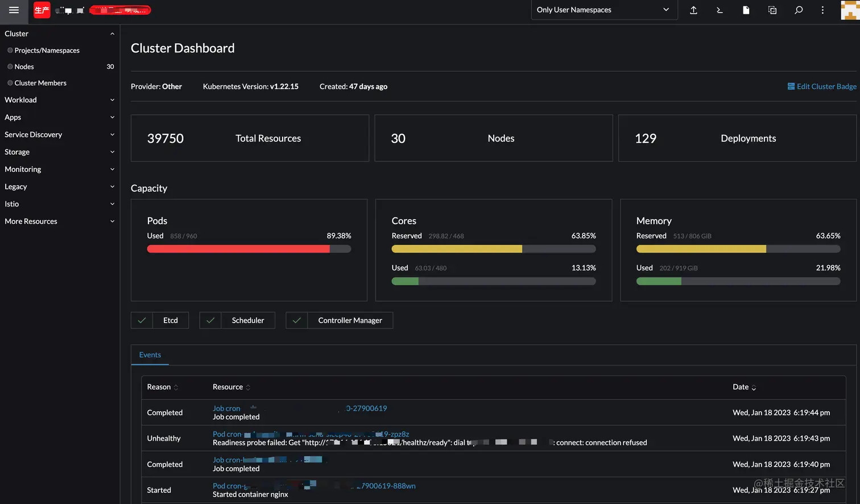Open the Pod cron link ending 888wn
This screenshot has width=860, height=504.
point(314,486)
